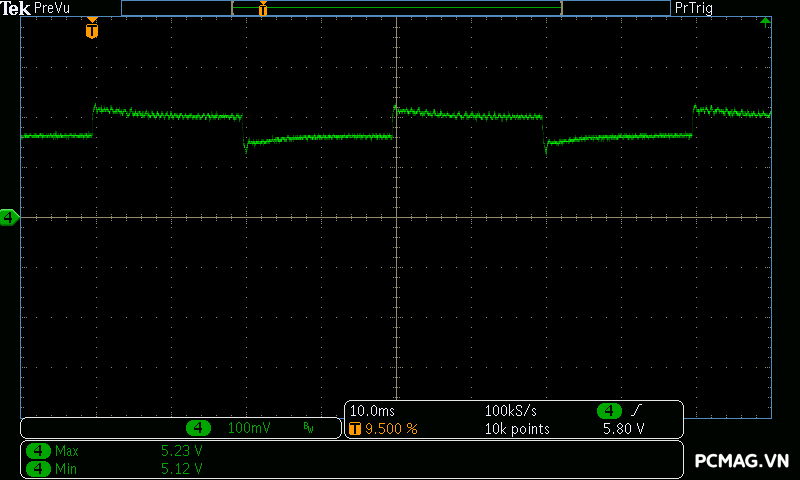The width and height of the screenshot is (800, 480).
Task: Select the 10.0ms horizontal timebase readout
Action: click(x=371, y=411)
